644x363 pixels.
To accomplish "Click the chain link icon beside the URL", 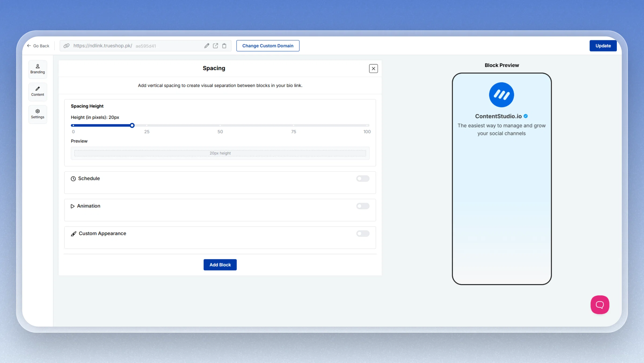I will click(66, 46).
